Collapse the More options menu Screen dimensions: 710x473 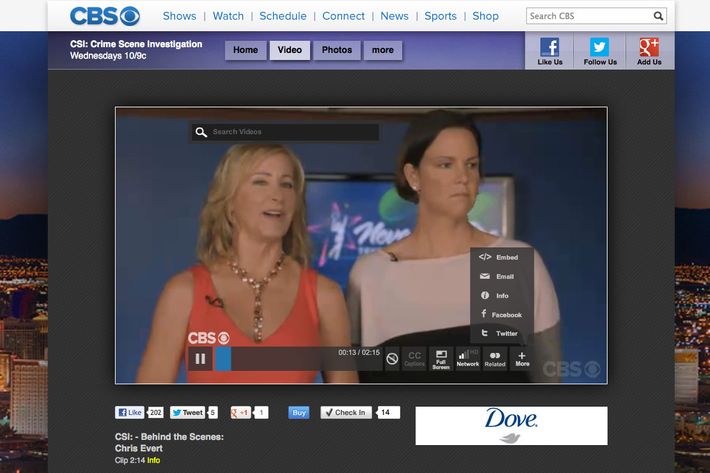(x=522, y=359)
